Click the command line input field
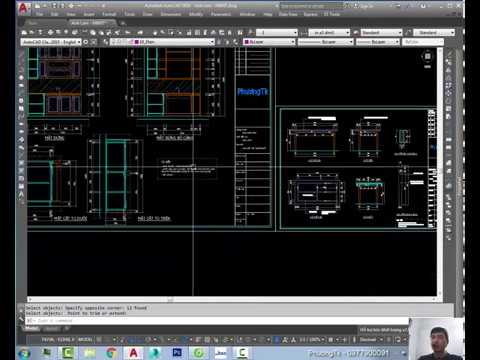The width and height of the screenshot is (480, 360). tap(217, 321)
